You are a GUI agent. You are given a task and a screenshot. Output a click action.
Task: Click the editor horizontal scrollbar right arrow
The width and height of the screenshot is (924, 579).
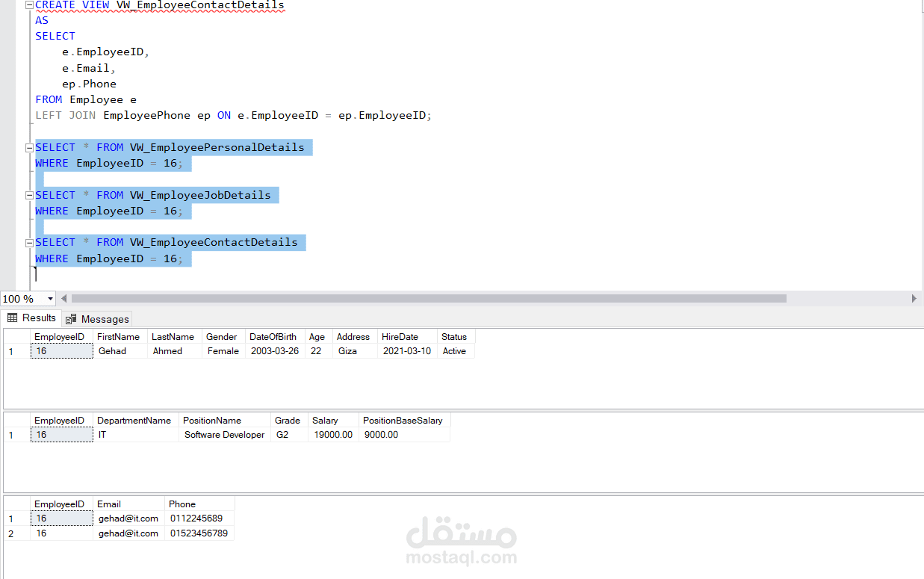point(914,298)
